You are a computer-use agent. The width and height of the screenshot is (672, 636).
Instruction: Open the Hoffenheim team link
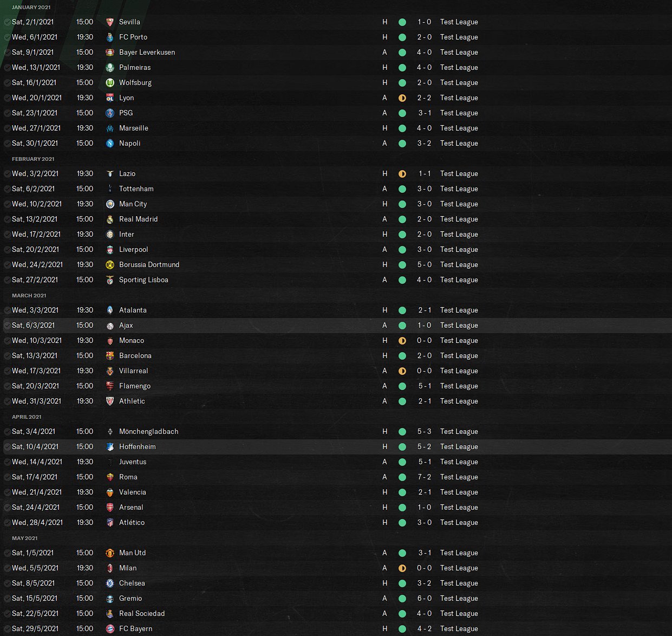pyautogui.click(x=137, y=447)
